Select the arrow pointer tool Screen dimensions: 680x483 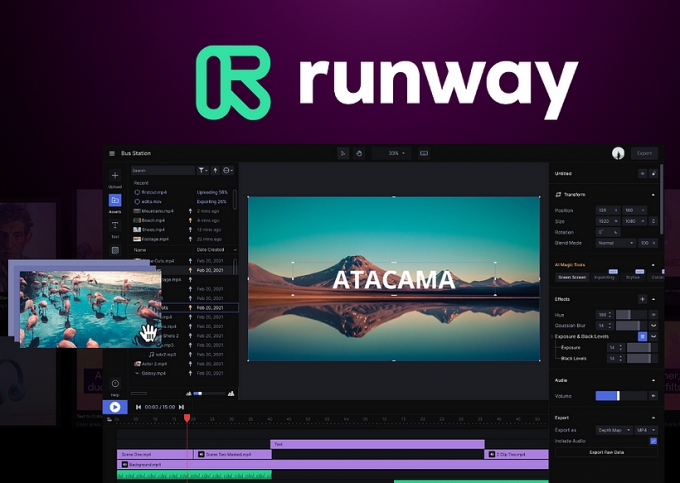point(343,153)
